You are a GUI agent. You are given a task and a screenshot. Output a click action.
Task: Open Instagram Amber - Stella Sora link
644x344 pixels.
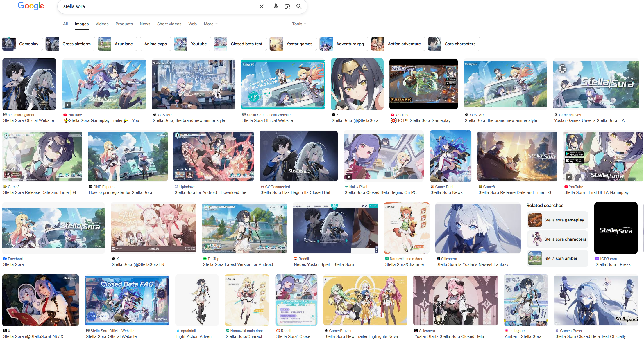pyautogui.click(x=525, y=336)
